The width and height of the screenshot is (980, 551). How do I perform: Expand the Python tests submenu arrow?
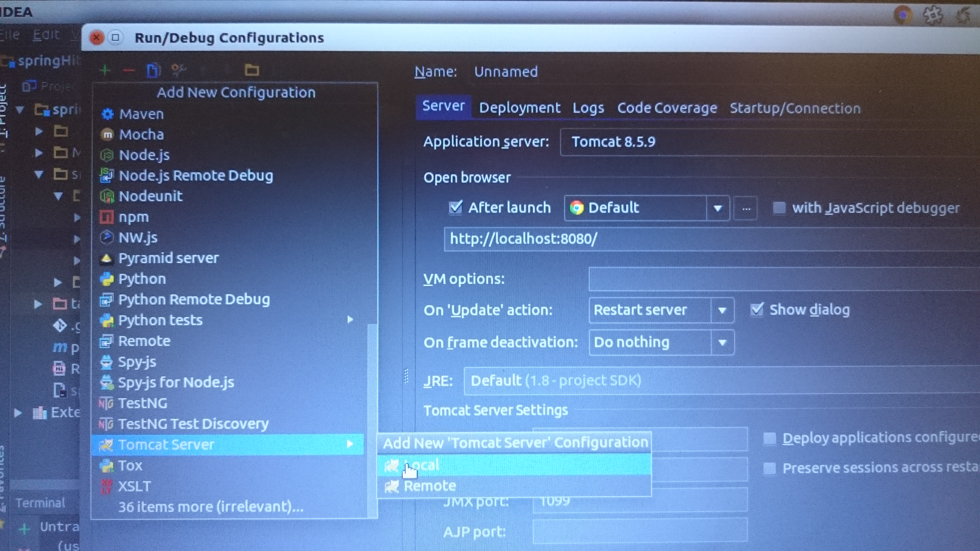coord(350,319)
